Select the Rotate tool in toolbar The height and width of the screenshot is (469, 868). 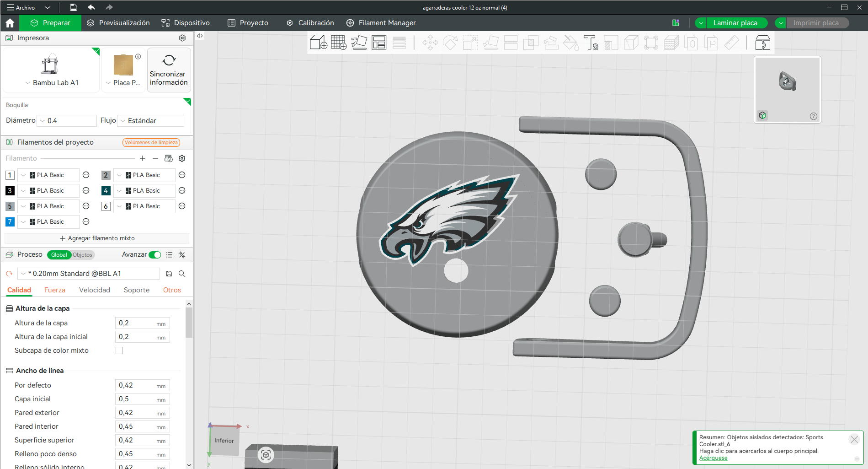click(450, 43)
